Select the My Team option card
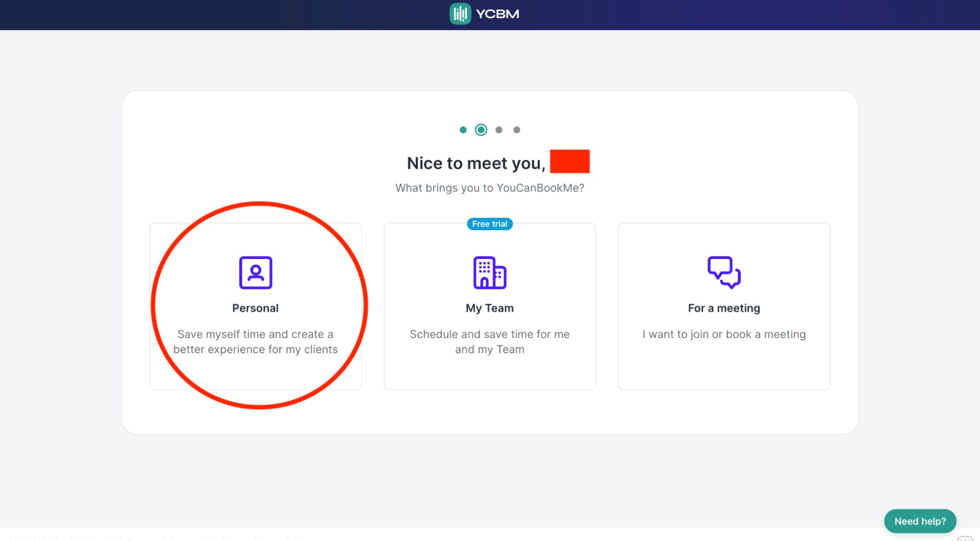 (489, 306)
